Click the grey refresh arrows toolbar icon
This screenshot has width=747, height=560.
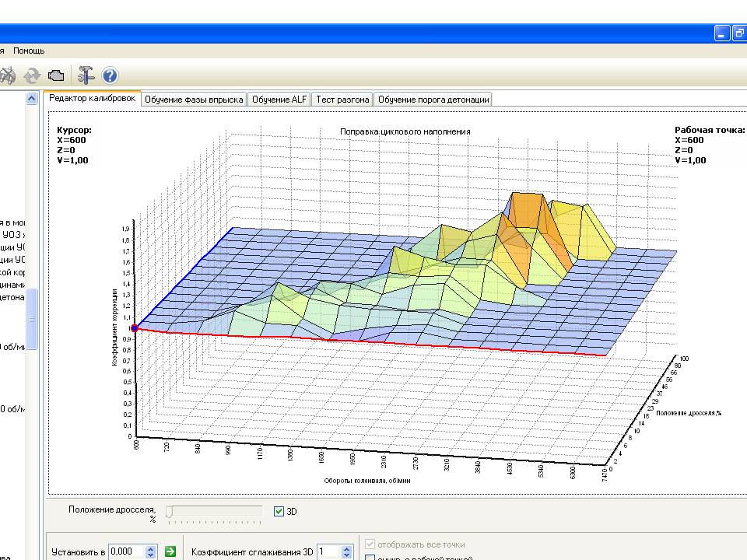33,75
